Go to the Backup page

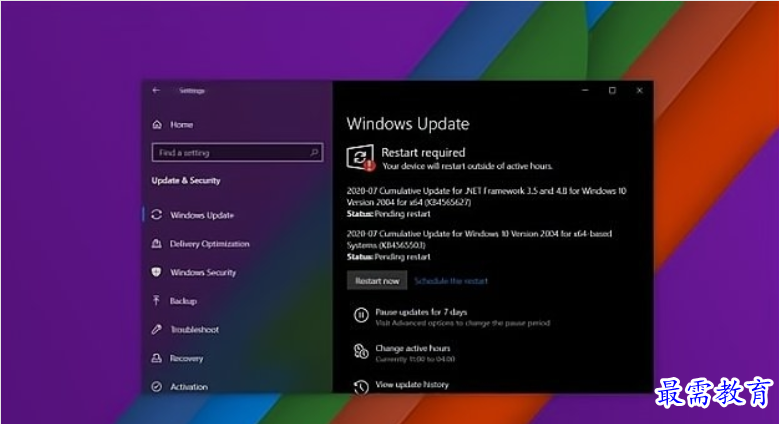pos(183,301)
